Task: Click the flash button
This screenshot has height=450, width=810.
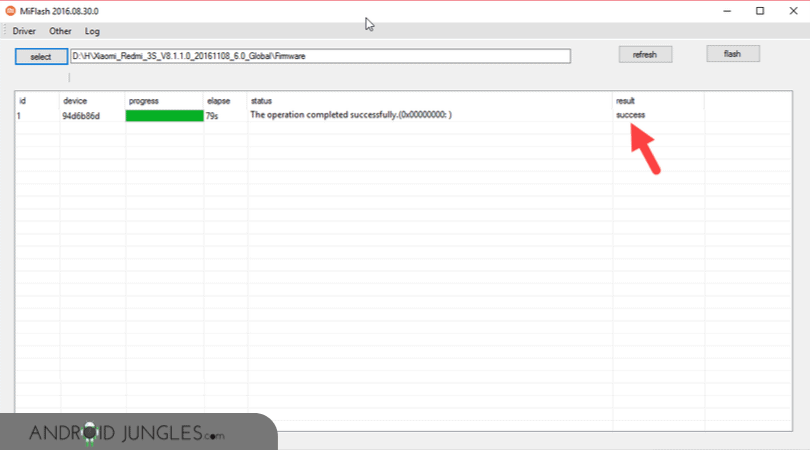Action: point(733,54)
